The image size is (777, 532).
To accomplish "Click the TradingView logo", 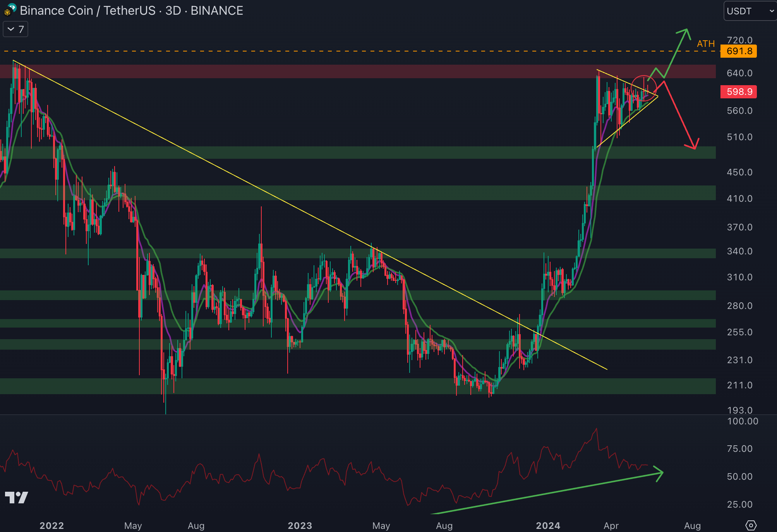I will 17,498.
